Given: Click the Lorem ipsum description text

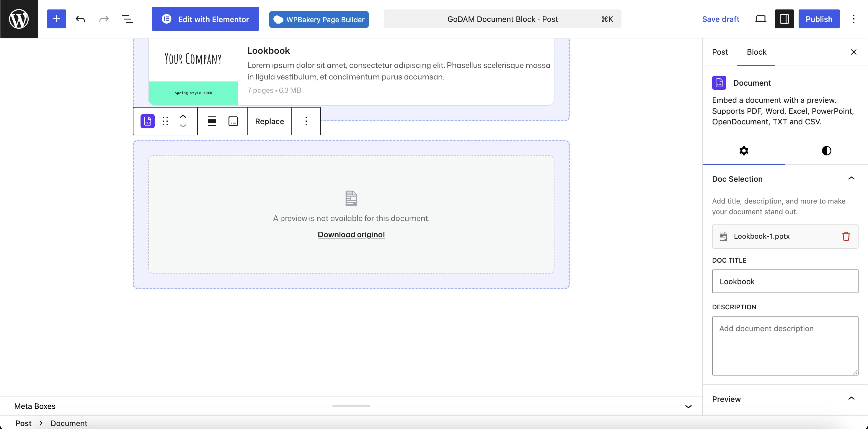Looking at the screenshot, I should [x=399, y=71].
